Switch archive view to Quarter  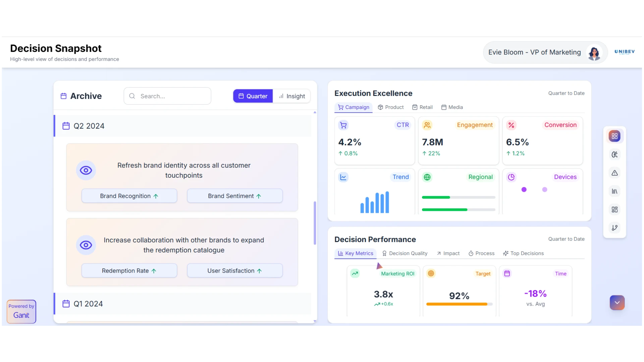coord(253,96)
